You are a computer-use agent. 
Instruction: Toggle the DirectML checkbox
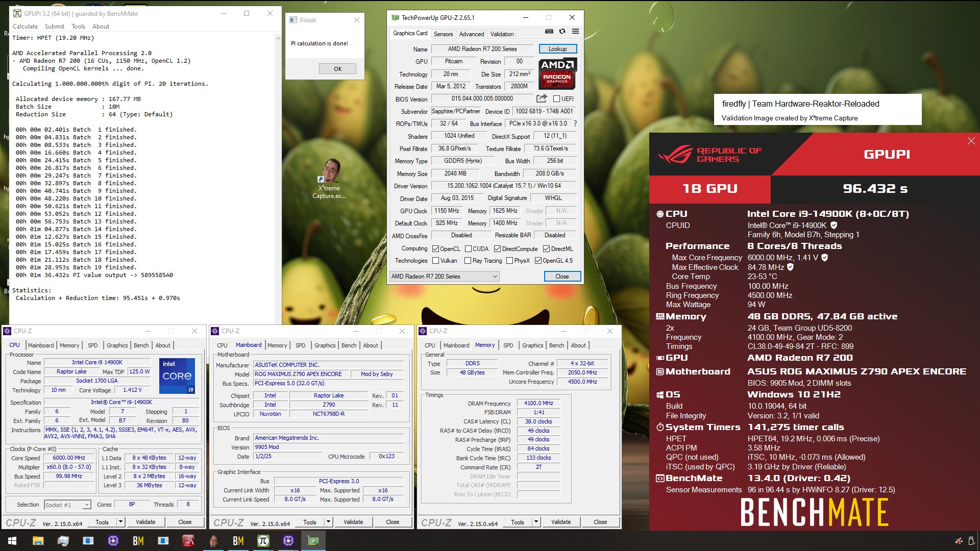click(x=546, y=249)
